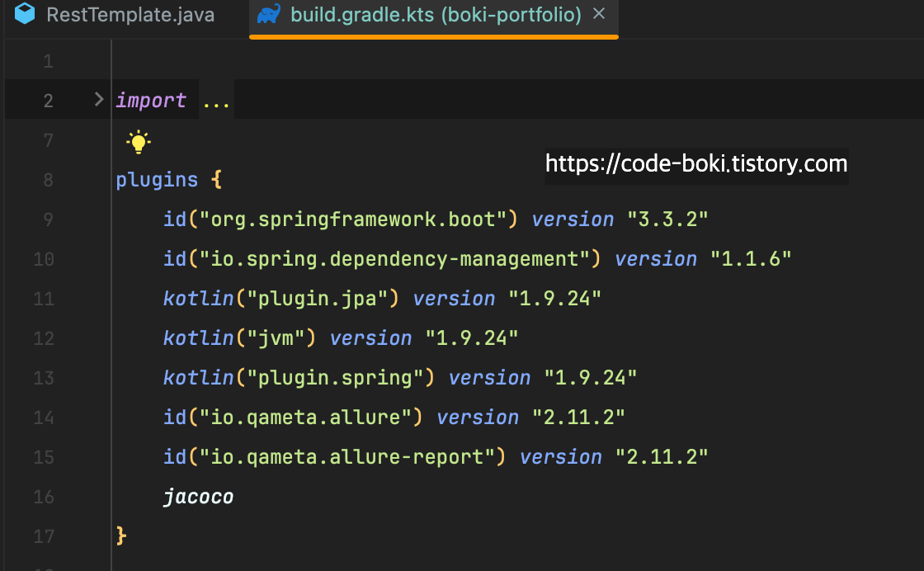The width and height of the screenshot is (924, 571).
Task: Click "io.spring.dependency-management" plugin id string
Action: [x=395, y=259]
